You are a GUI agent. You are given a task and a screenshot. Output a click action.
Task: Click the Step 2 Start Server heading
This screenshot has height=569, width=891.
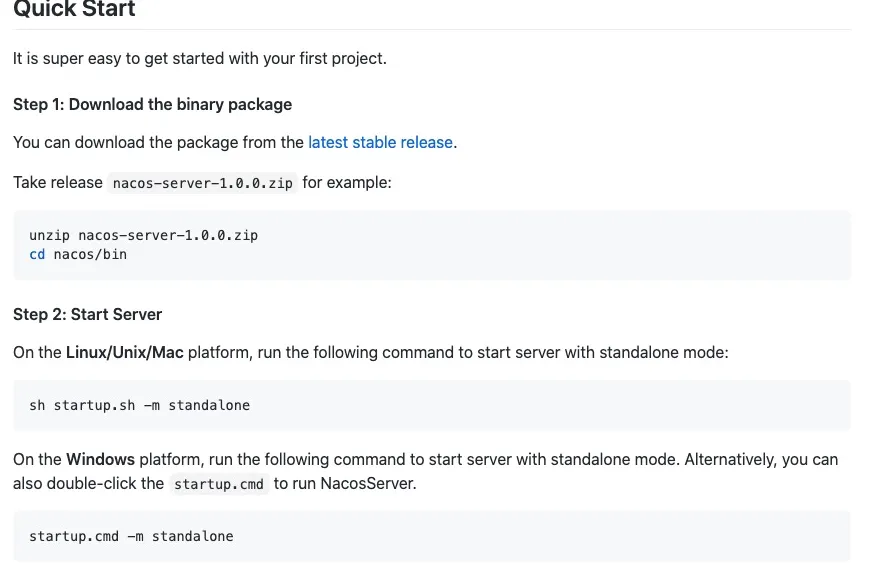click(87, 314)
